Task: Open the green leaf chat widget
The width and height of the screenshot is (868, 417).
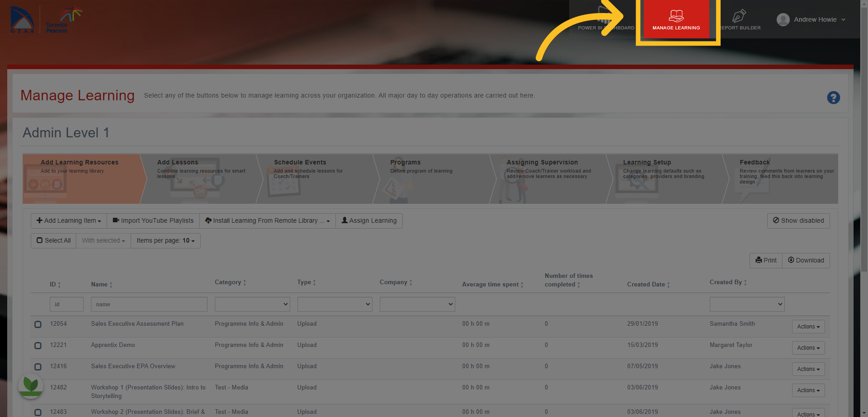Action: pyautogui.click(x=30, y=386)
